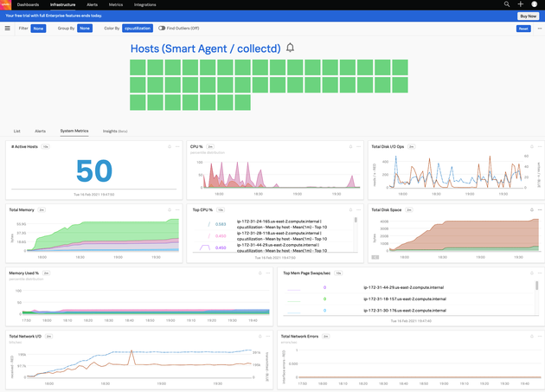Select Infrastructure in top navigation
545x392 pixels.
[x=62, y=4]
